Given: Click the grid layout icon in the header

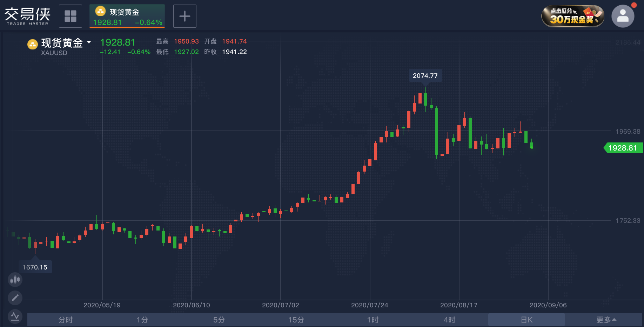Looking at the screenshot, I should point(70,16).
